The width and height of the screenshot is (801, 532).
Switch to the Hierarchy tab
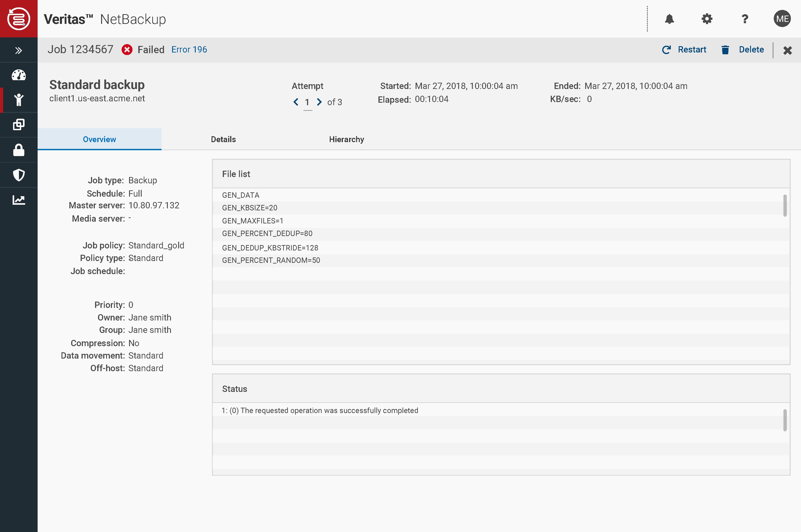[346, 139]
